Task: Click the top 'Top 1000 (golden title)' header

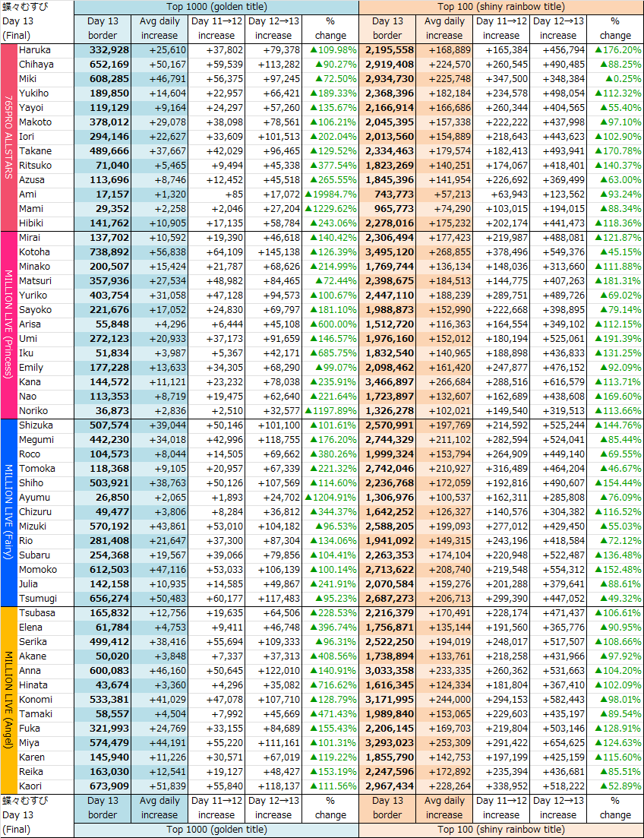Action: pyautogui.click(x=216, y=7)
